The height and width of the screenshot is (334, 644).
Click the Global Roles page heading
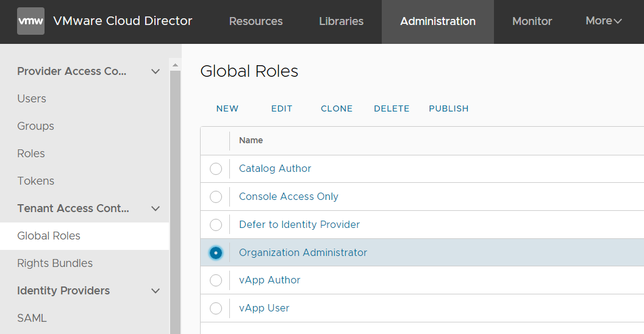pyautogui.click(x=249, y=71)
